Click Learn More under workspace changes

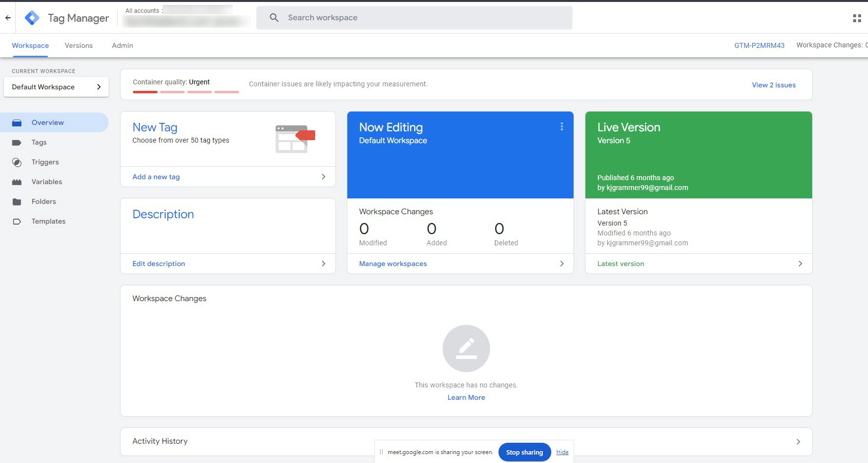[x=466, y=397]
